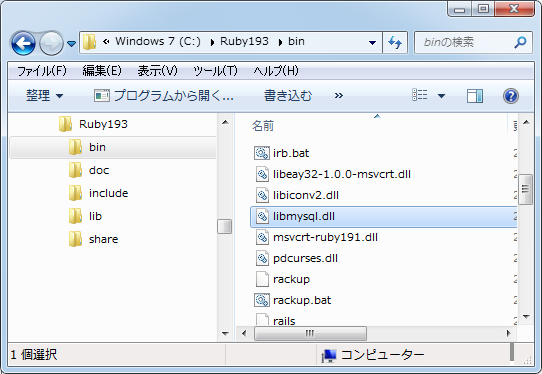Change view with the view-mode icon
The width and height of the screenshot is (542, 374).
point(420,95)
